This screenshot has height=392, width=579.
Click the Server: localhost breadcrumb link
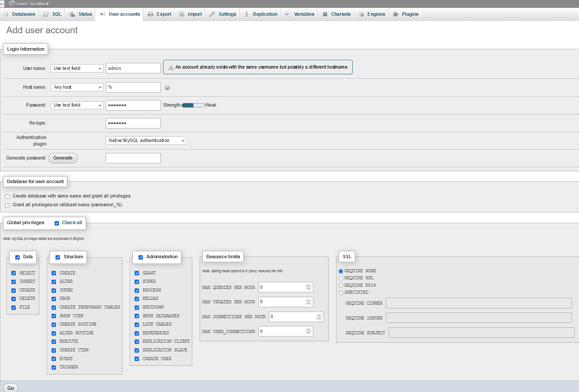(x=31, y=4)
